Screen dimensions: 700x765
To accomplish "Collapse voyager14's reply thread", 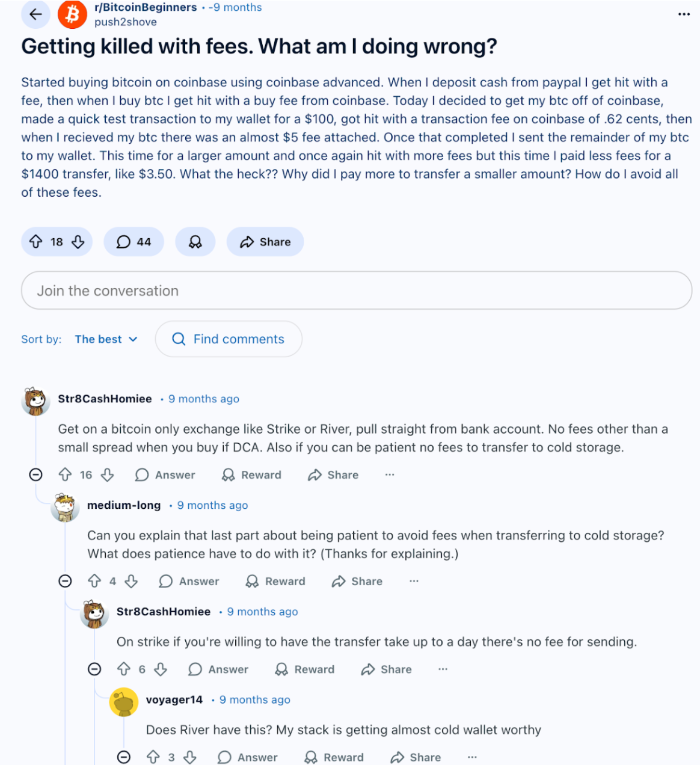I will (x=123, y=757).
